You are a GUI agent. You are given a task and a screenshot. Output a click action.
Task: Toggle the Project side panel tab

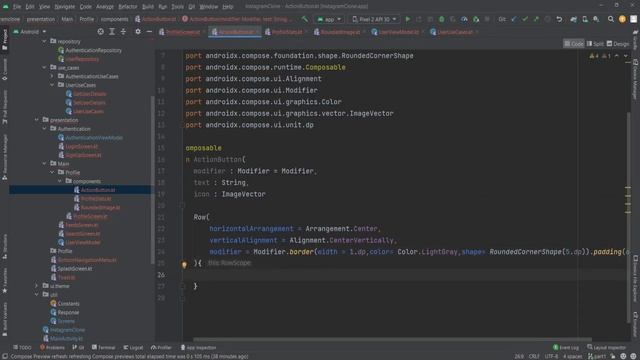tap(4, 40)
